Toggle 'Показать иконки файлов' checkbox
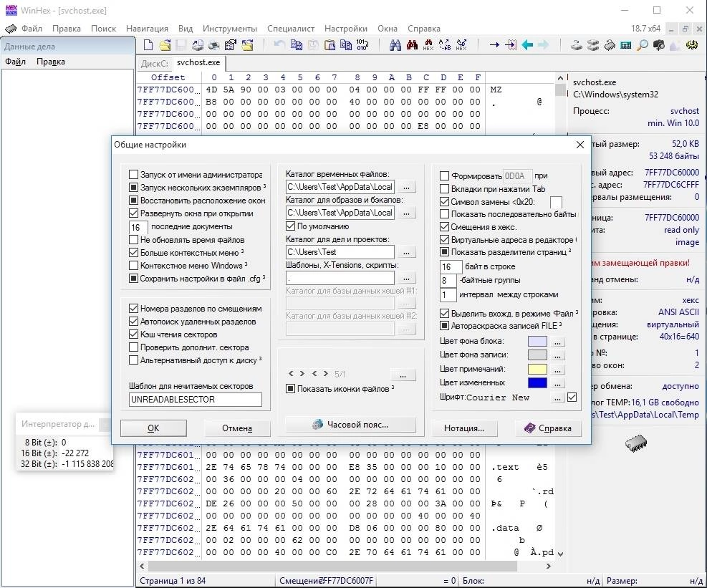This screenshot has width=707, height=588. (290, 389)
